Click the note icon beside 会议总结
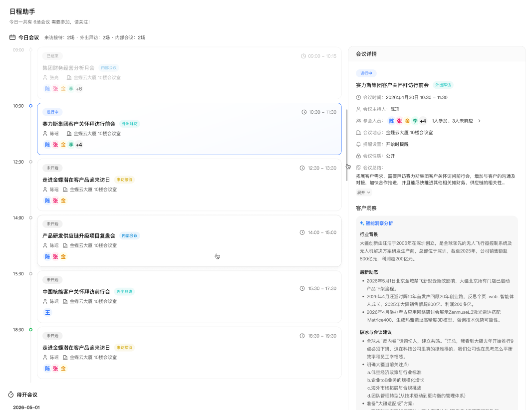This screenshot has height=410, width=532. (358, 168)
